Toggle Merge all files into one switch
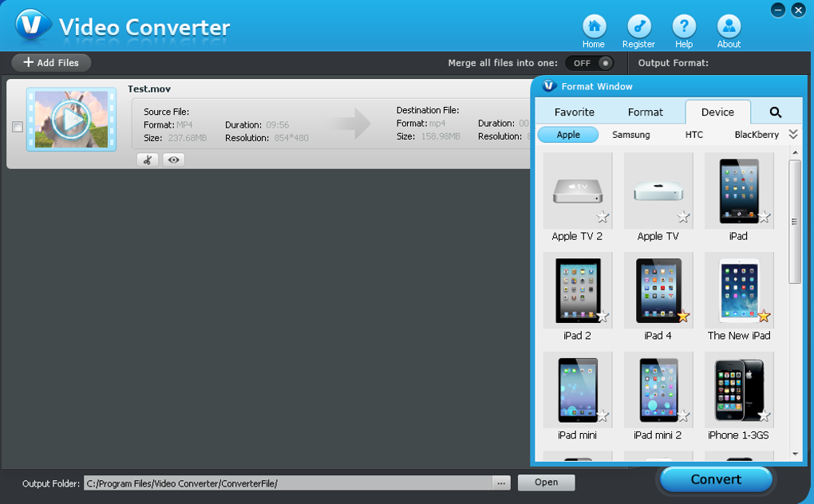This screenshot has width=814, height=504. (590, 63)
